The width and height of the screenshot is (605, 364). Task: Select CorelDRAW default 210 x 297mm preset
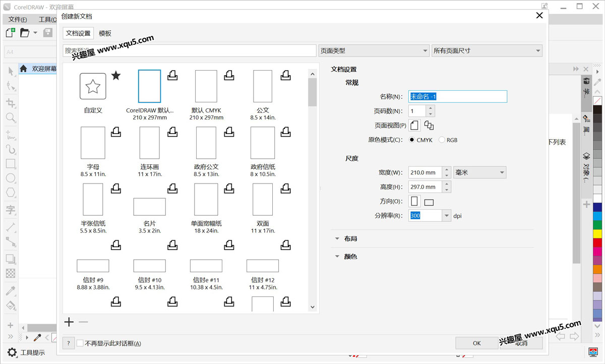pyautogui.click(x=150, y=86)
